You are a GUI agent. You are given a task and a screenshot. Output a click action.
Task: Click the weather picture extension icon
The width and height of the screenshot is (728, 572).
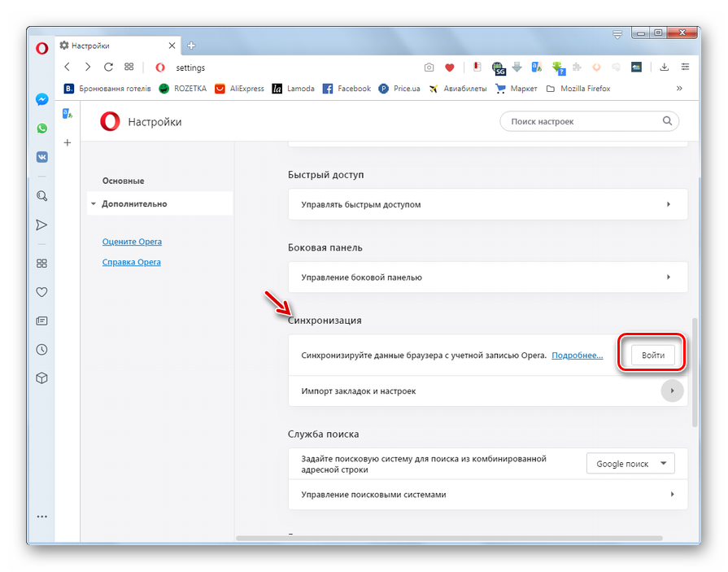pos(636,68)
